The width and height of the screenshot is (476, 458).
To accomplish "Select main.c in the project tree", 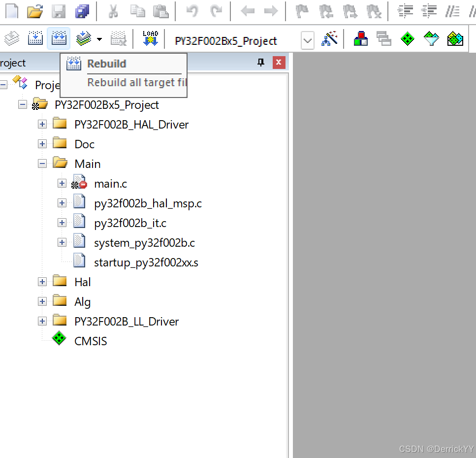I will click(x=110, y=184).
